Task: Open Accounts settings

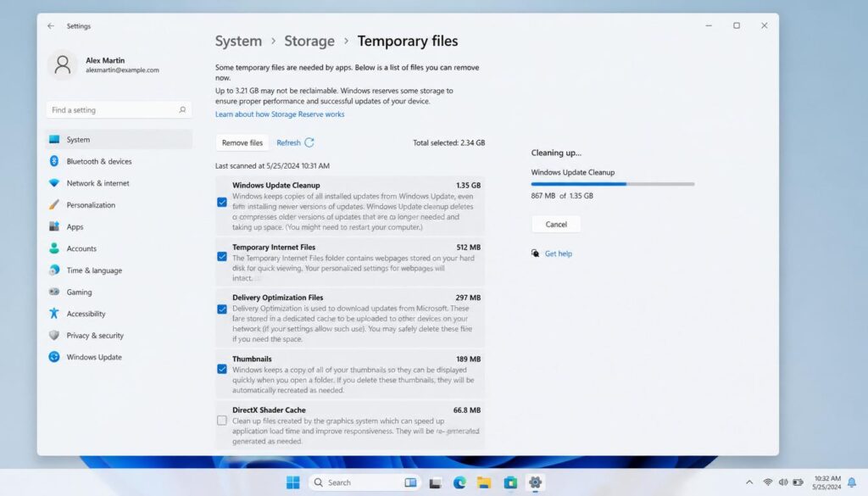Action: click(119, 248)
